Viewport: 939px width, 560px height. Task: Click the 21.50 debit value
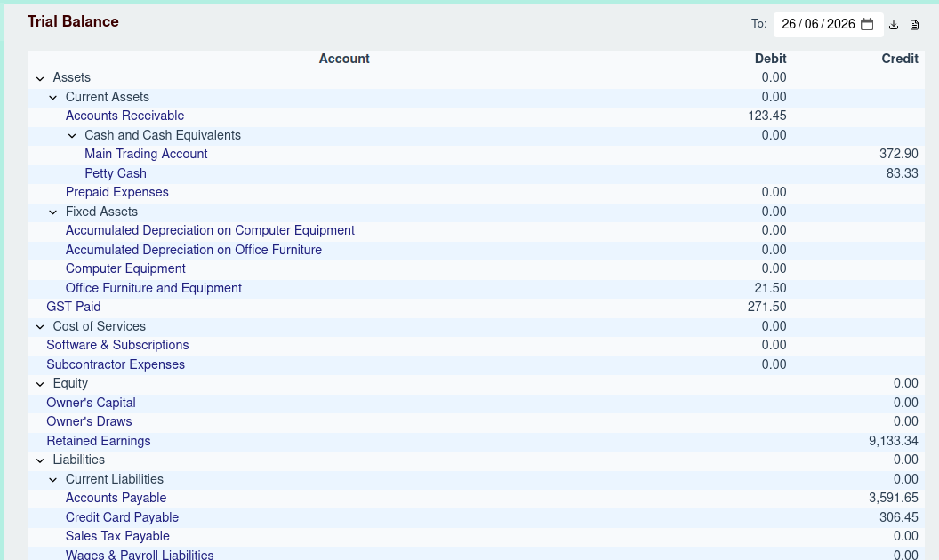tap(771, 288)
